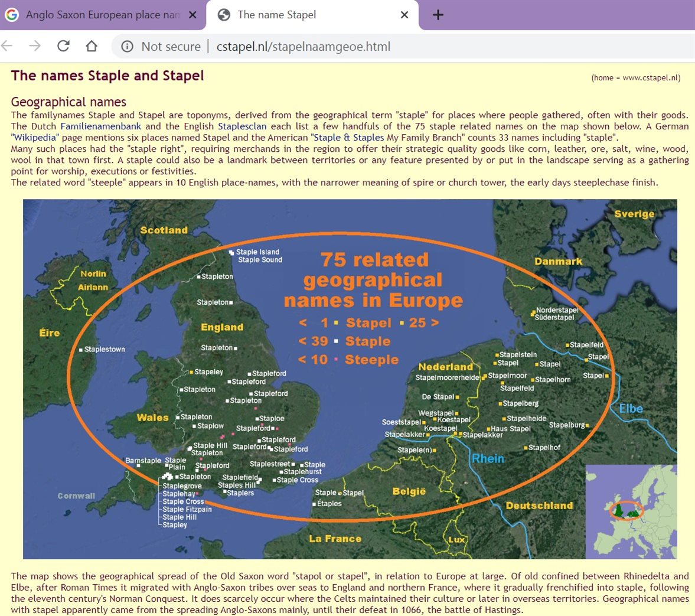Click the Europe inset mini-map
The height and width of the screenshot is (616, 695).
pos(631,511)
